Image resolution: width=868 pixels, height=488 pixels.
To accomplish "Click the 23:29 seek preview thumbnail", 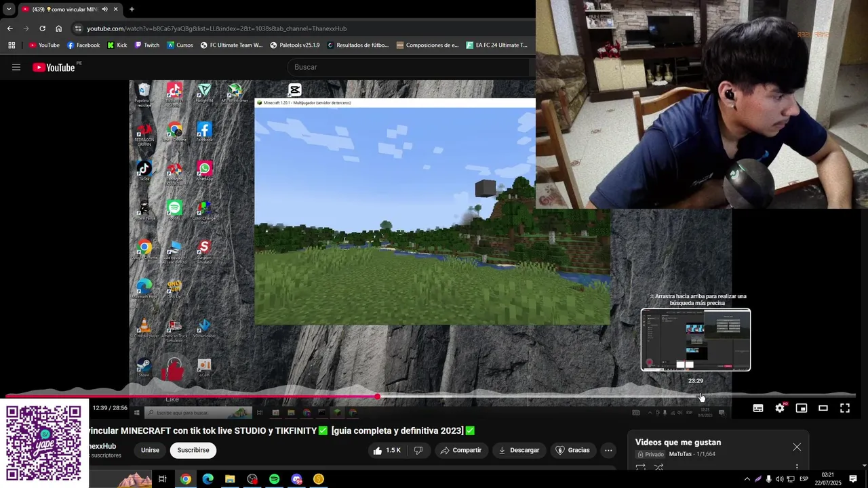I will (696, 340).
